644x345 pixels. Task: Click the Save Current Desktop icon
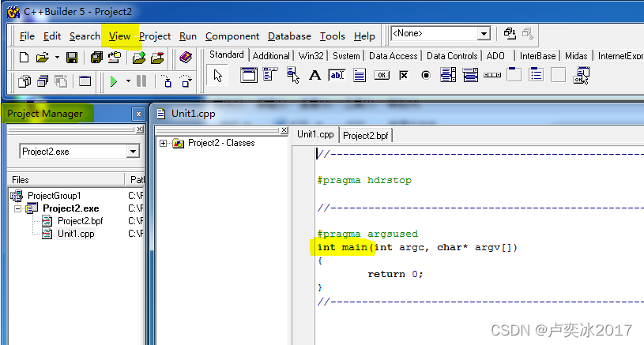tap(510, 33)
